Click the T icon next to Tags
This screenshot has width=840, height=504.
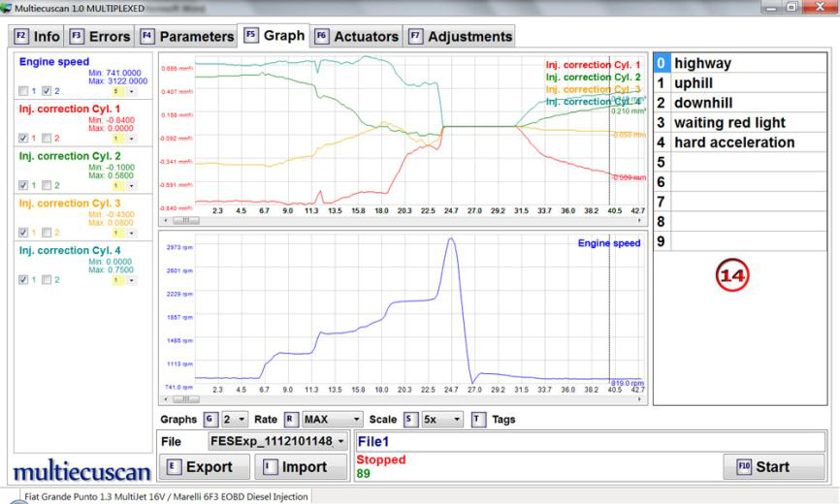[477, 420]
